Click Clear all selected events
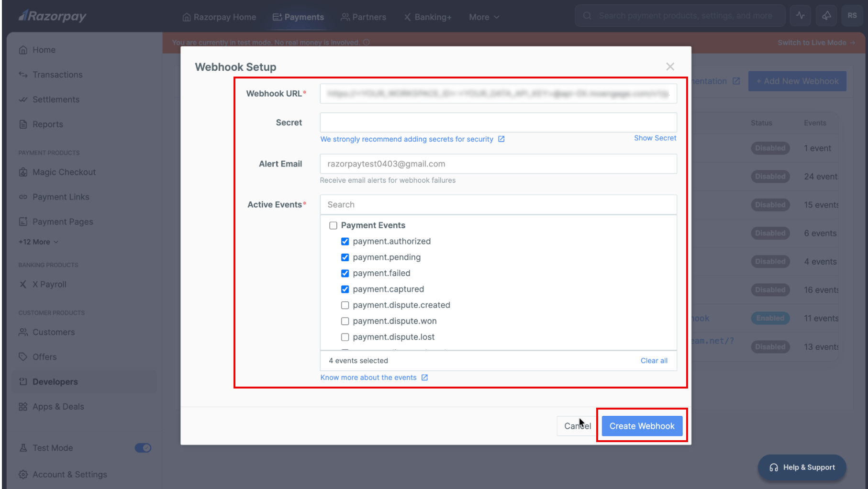The width and height of the screenshot is (868, 489). coord(654,361)
